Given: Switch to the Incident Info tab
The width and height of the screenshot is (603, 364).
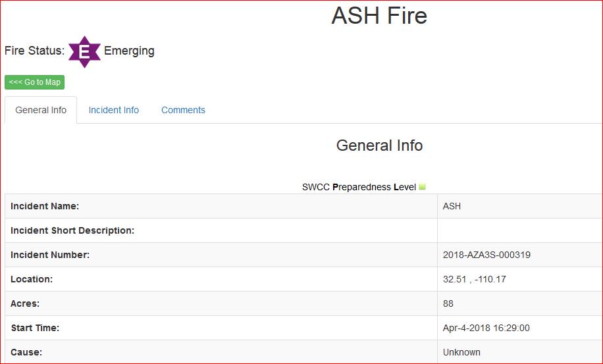Looking at the screenshot, I should [x=113, y=110].
